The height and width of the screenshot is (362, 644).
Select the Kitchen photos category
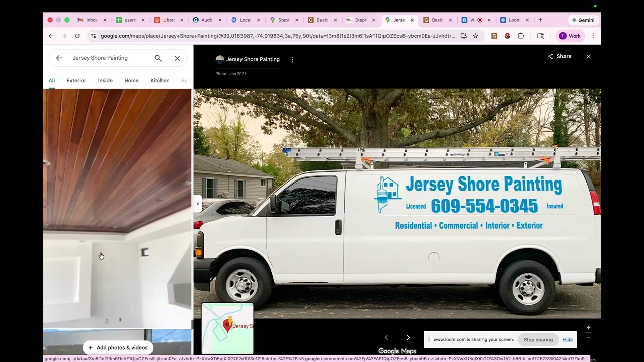coord(160,80)
